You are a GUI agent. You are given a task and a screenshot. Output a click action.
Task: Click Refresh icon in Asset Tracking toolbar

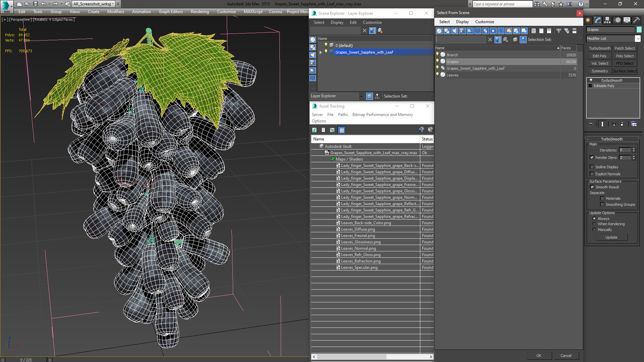(x=314, y=130)
